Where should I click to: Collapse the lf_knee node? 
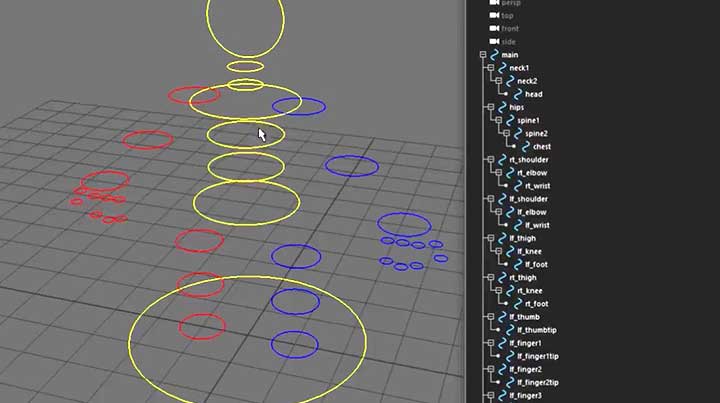click(499, 251)
